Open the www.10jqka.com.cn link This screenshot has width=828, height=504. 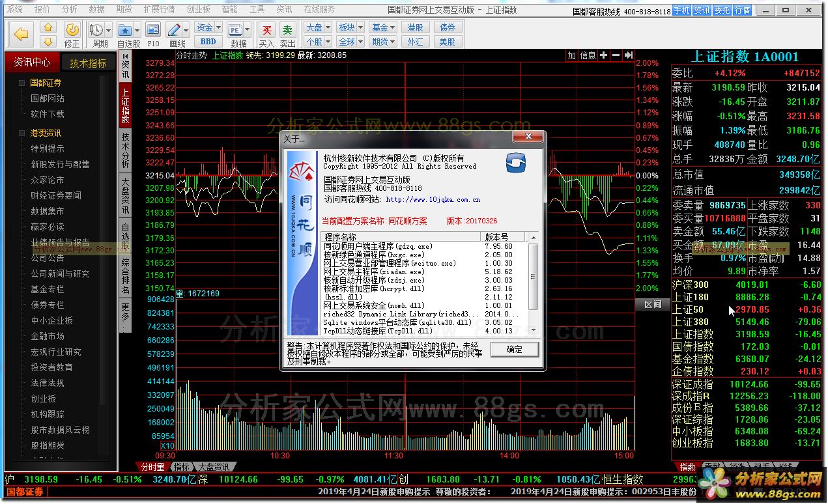[x=433, y=200]
